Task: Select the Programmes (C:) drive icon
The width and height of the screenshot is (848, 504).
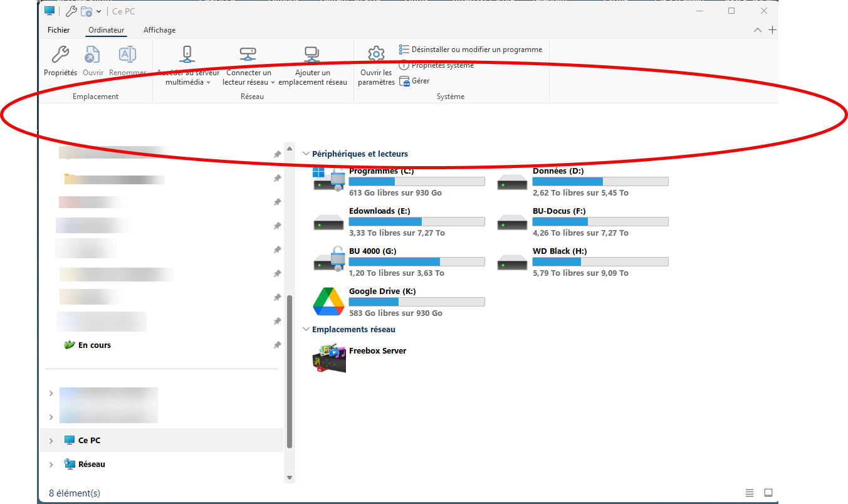Action: [x=329, y=181]
